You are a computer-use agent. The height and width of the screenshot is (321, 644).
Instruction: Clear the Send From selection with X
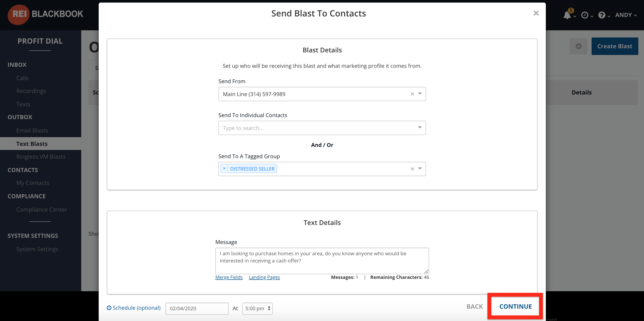(x=412, y=94)
